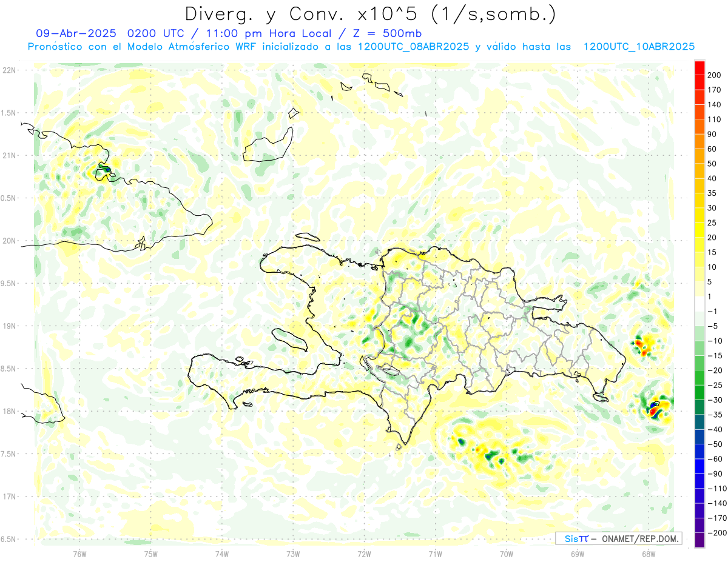Select the '-90' color bar value
Screen dimensions: 728x562
pos(716,474)
